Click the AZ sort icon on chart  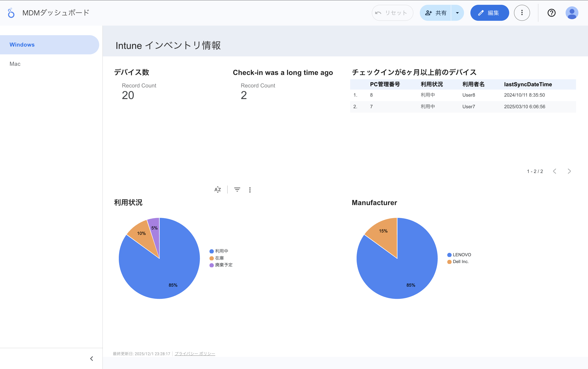point(218,190)
